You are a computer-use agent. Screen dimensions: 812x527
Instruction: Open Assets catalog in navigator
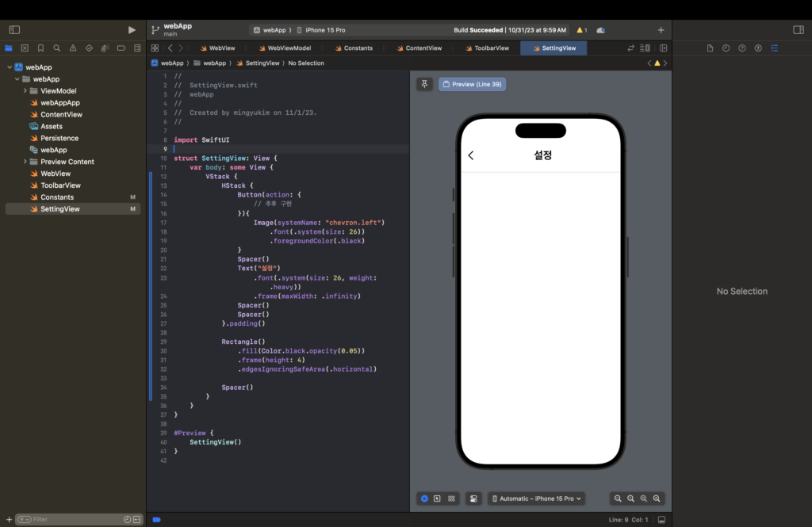(52, 126)
